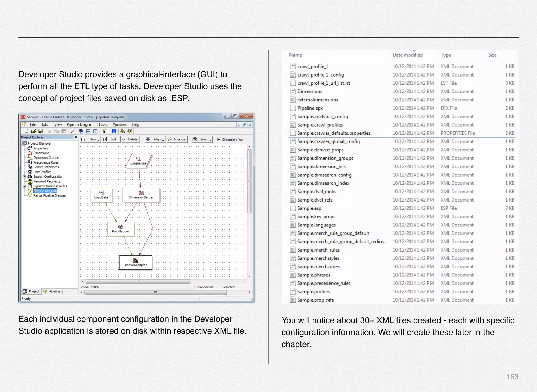Viewport: 537px width, 392px height.
Task: Select the Sample.crawler_defaults.properties file
Action: click(402, 133)
